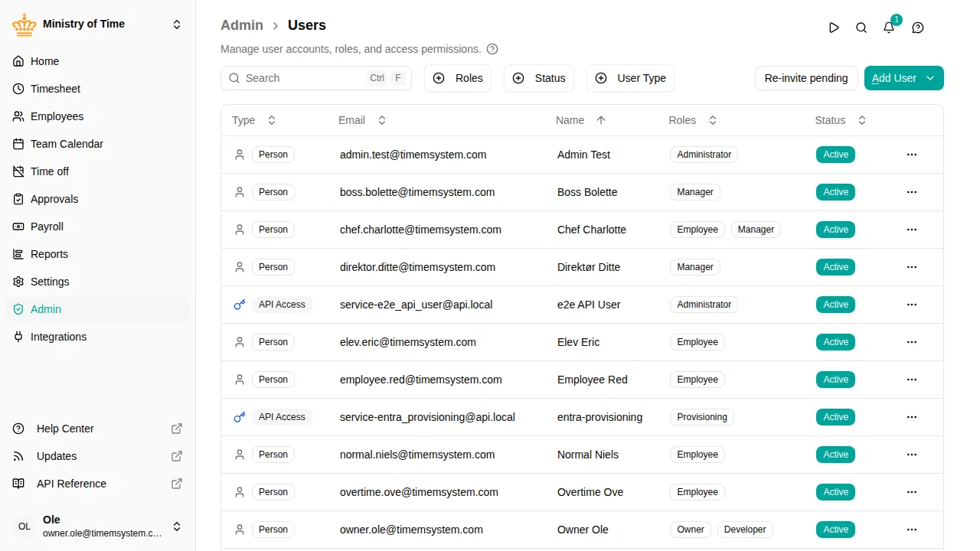Click the play icon in the top bar
Screen dimensions: 980x551
tap(834, 28)
